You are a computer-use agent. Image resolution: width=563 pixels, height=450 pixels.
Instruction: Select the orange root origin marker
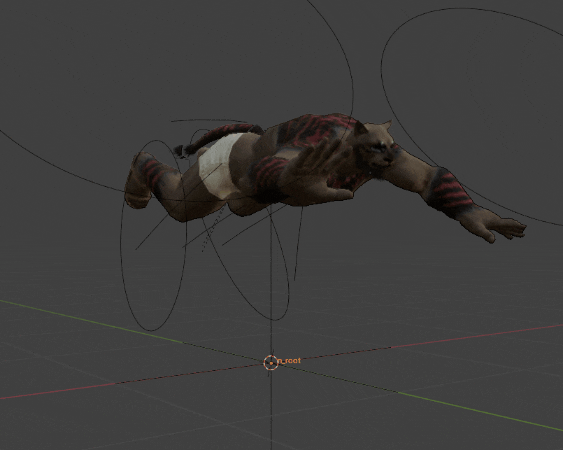(271, 363)
